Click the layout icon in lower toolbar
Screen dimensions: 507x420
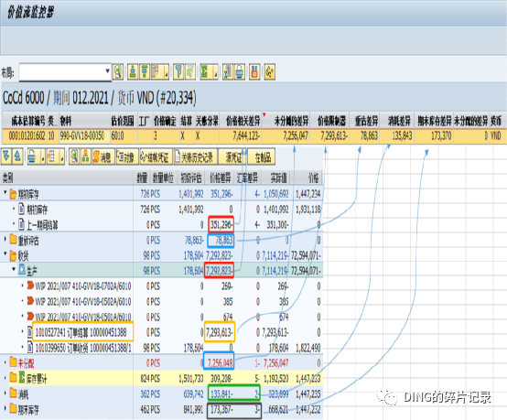(x=52, y=156)
